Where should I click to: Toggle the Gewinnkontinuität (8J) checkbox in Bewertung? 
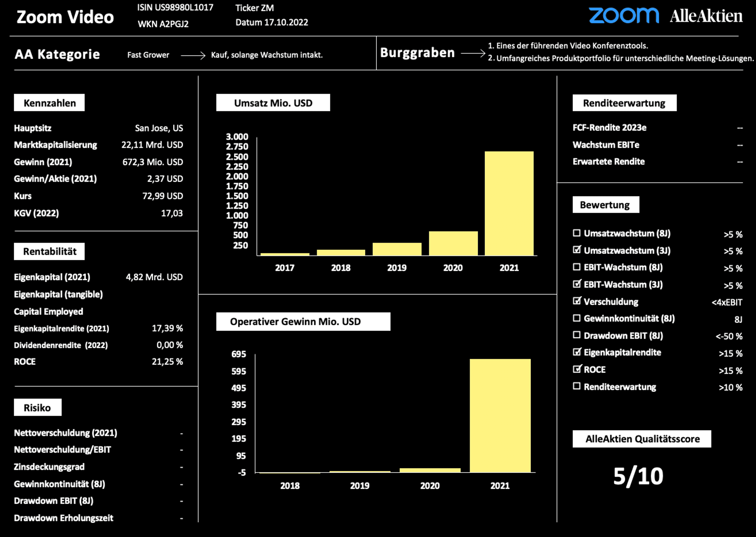[x=576, y=318]
